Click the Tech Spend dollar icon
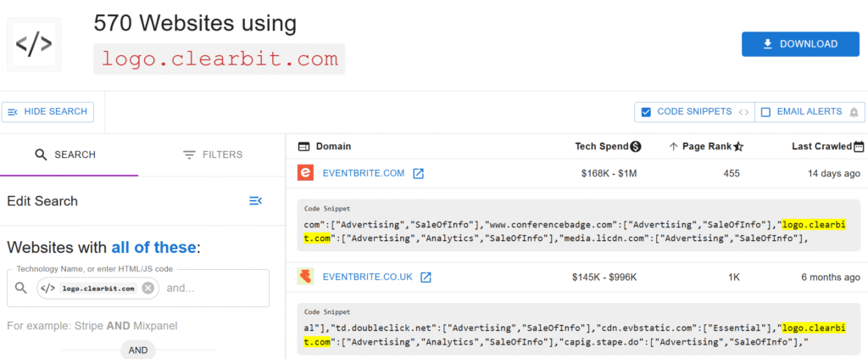Screen dimensions: 868x359 pos(636,147)
